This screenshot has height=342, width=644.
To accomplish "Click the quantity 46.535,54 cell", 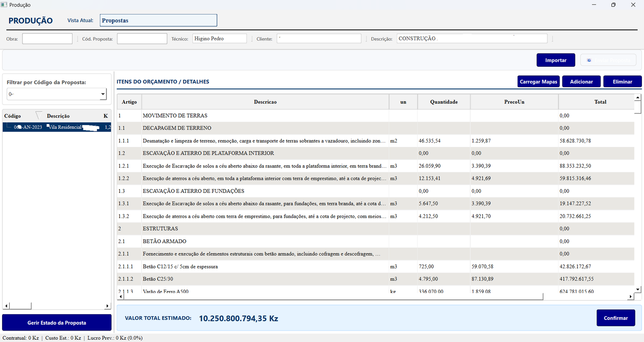I will tap(444, 141).
